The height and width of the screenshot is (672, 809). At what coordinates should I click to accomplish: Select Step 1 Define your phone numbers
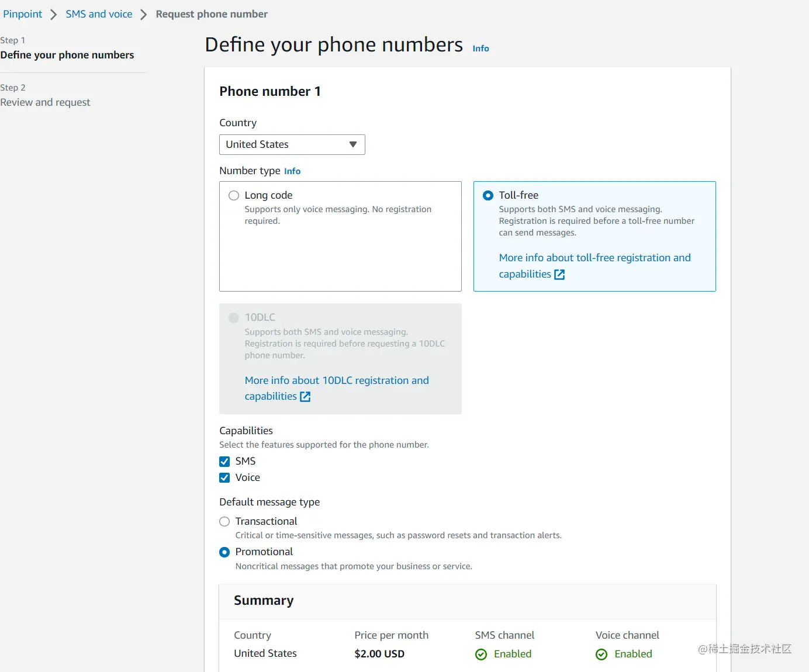68,54
